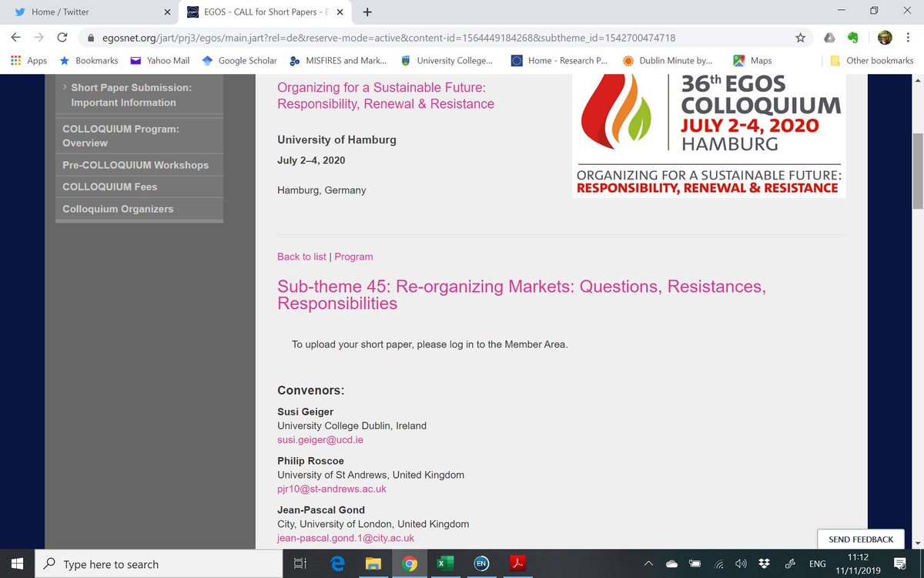Screen dimensions: 924x578
Task: Click the 36th EGOS Colloquium Hamburg banner
Action: pos(708,136)
